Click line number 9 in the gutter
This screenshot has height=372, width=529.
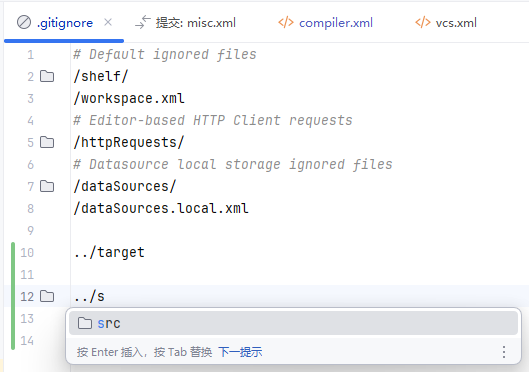pos(31,231)
